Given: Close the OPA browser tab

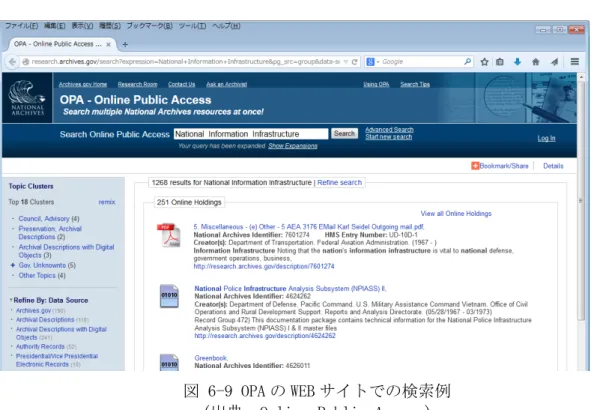Looking at the screenshot, I should 108,44.
